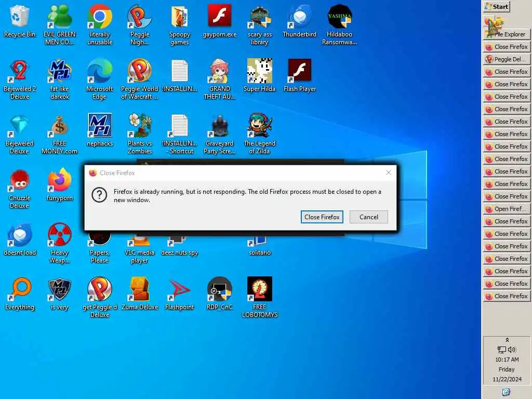Click the 10:17 AM clock

[x=507, y=360]
